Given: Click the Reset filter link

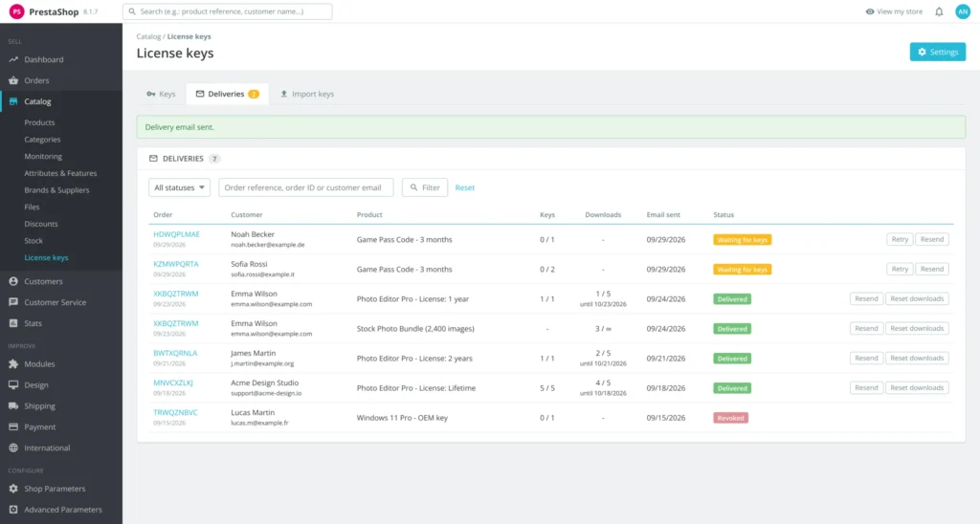Looking at the screenshot, I should pos(465,187).
